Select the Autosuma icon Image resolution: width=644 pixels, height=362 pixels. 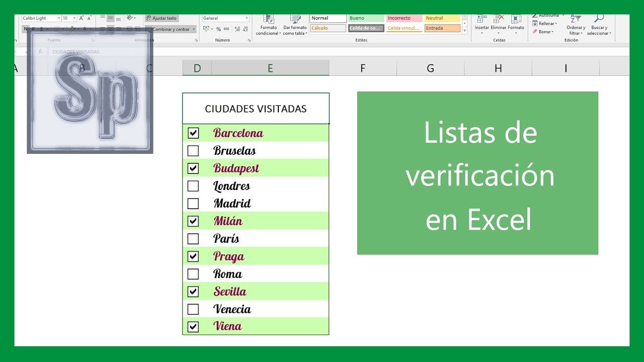coord(535,15)
